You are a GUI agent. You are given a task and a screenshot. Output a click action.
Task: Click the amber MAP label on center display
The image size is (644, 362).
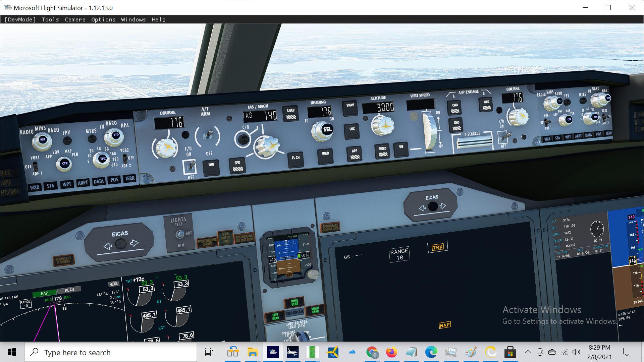[x=445, y=325]
